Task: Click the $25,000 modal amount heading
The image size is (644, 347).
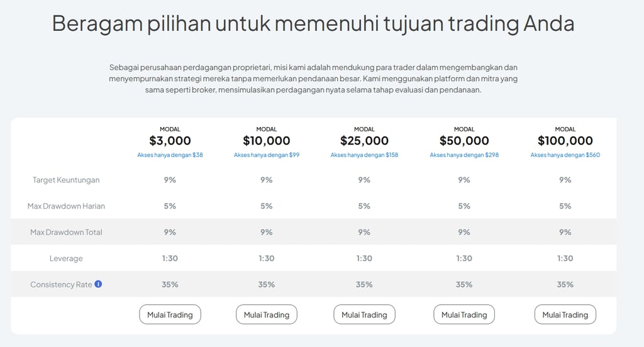Action: coord(364,140)
